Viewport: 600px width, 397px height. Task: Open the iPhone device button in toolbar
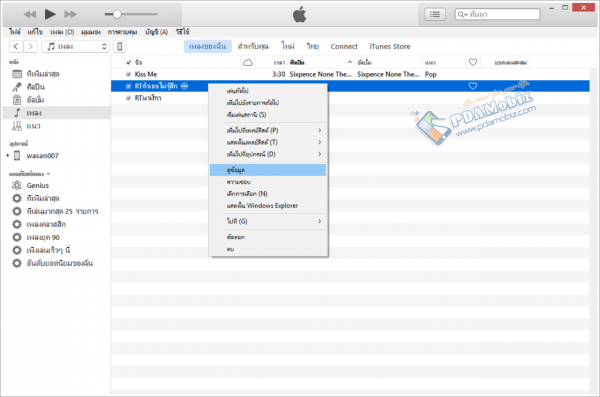pyautogui.click(x=119, y=46)
